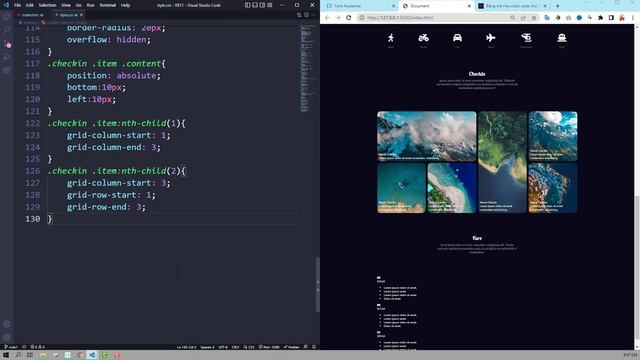
Task: Open a new browser tab
Action: click(558, 6)
